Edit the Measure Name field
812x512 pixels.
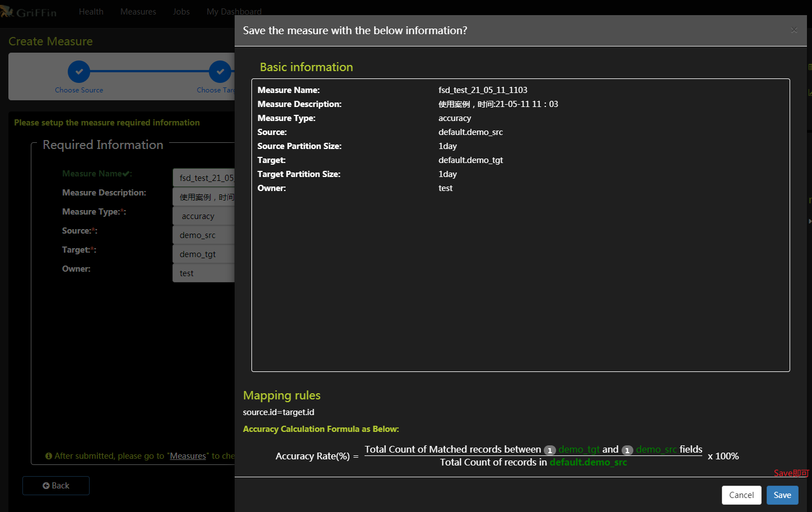click(x=204, y=178)
